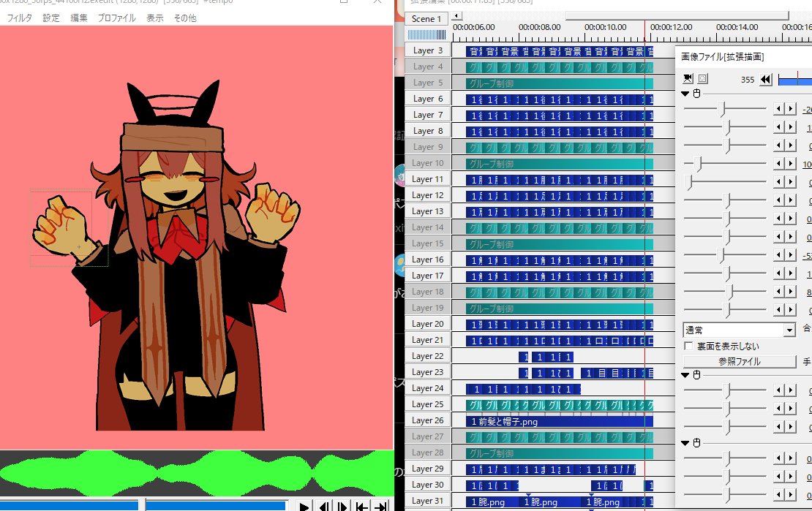Open the その他 menu

[185, 18]
